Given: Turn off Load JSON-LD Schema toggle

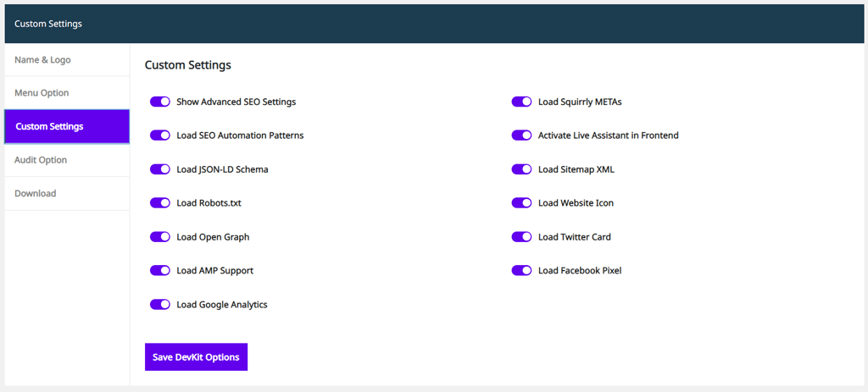Looking at the screenshot, I should click(159, 169).
